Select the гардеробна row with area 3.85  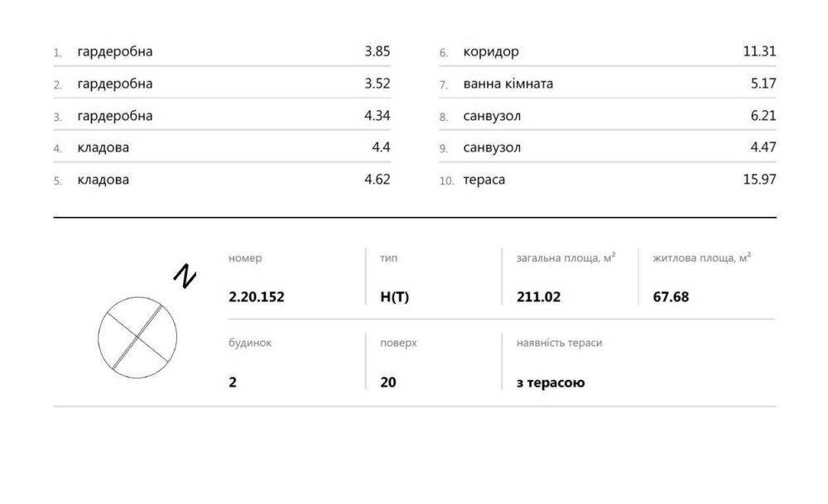[x=115, y=51]
